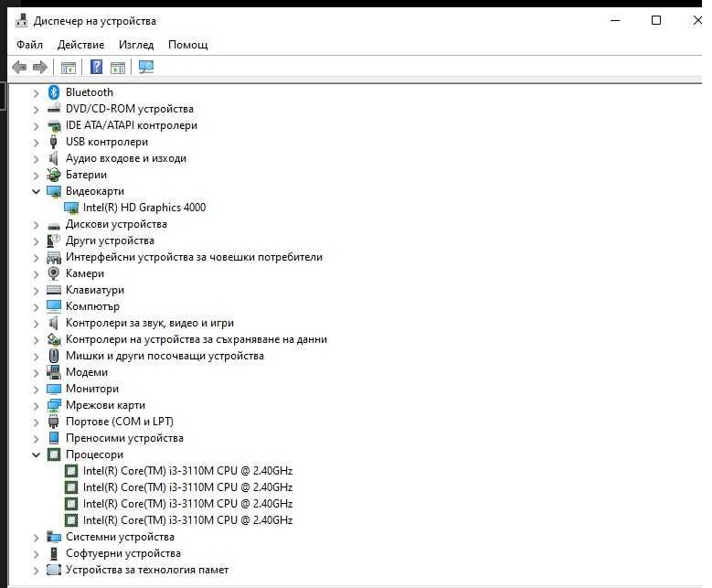Open the Действие menu

click(x=80, y=45)
